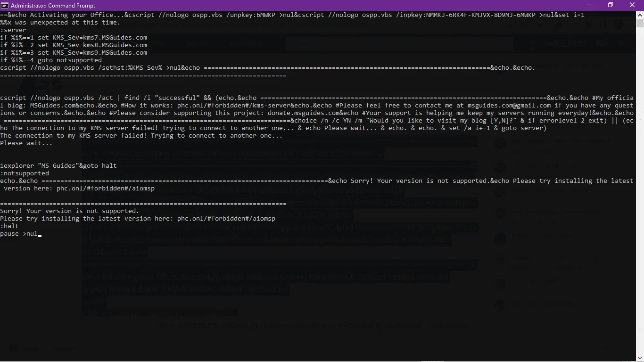Click 'Please wait...' output line
This screenshot has height=362, width=644.
click(26, 143)
